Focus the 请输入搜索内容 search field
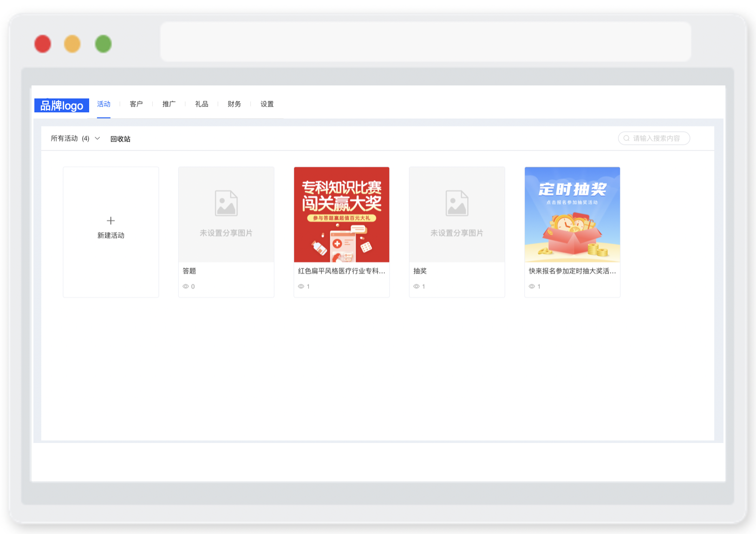756x534 pixels. pyautogui.click(x=654, y=138)
